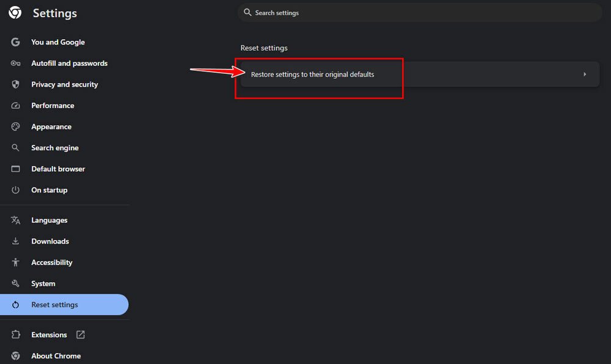Click the shield icon for Privacy and security
The width and height of the screenshot is (611, 364).
click(15, 84)
